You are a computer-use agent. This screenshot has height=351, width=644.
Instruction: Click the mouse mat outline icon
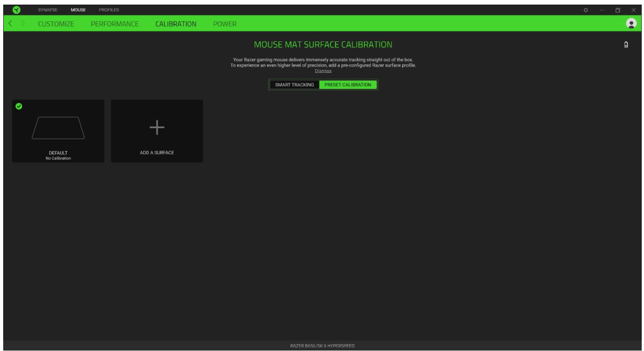pyautogui.click(x=58, y=128)
